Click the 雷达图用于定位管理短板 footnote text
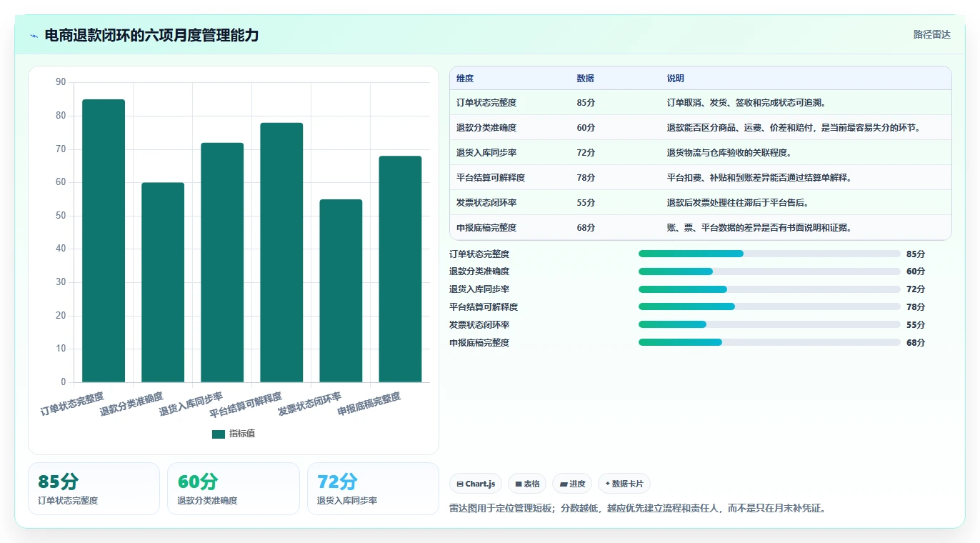 (x=637, y=509)
